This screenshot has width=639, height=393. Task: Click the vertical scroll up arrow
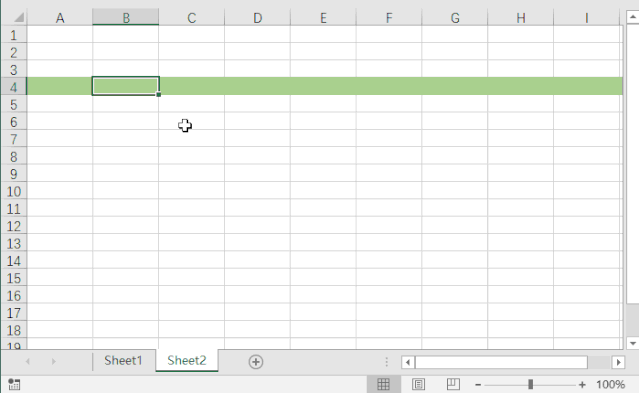click(x=632, y=17)
